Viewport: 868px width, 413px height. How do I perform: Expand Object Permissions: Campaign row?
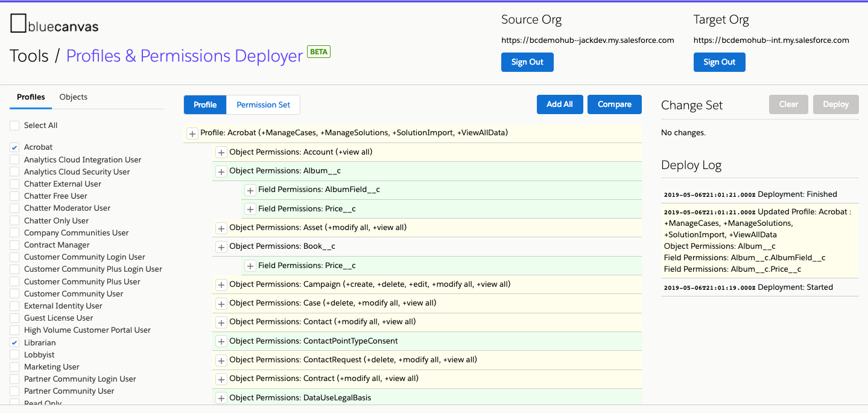pos(221,285)
